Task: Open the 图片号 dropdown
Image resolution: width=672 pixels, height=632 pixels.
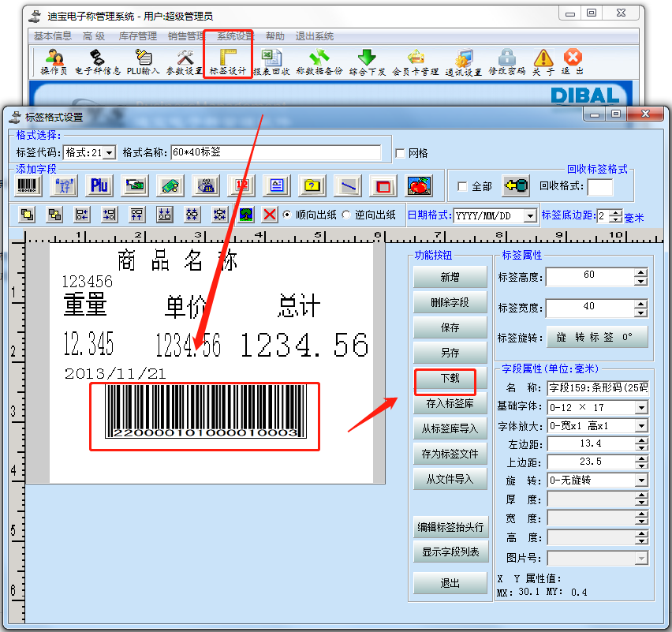Action: (641, 559)
